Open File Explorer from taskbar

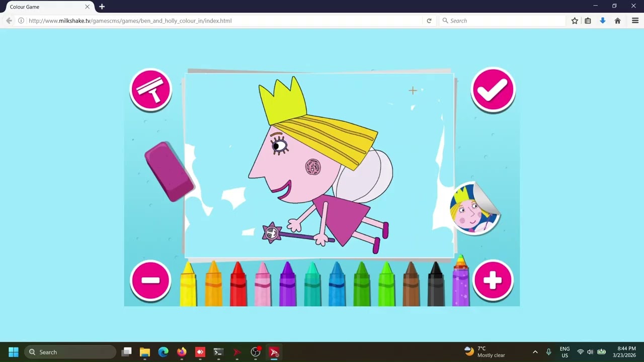[145, 352]
